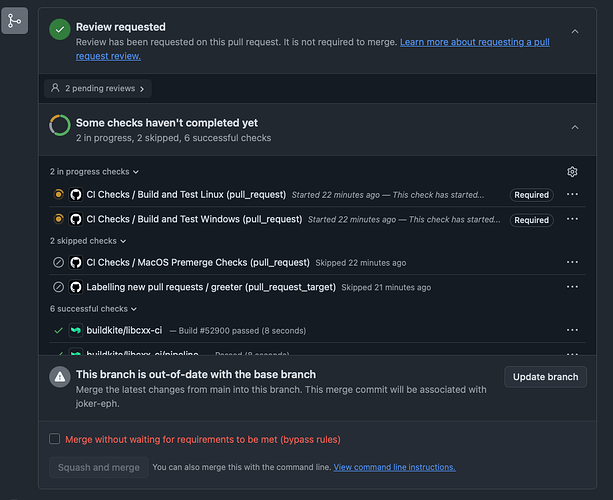Viewport: 613px width, 500px height.
Task: Collapse the checks status section
Action: coord(575,127)
